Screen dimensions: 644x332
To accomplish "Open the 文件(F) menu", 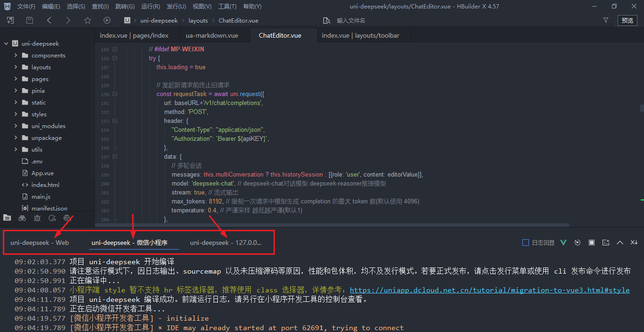I will click(x=26, y=7).
